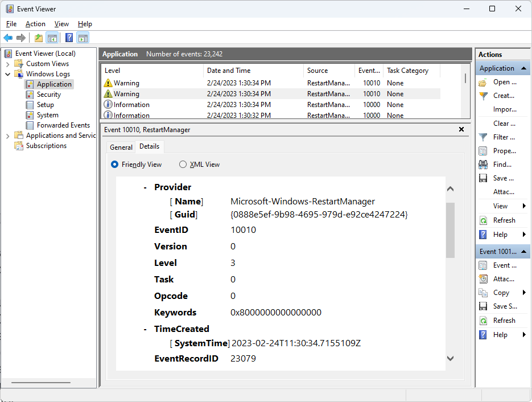The image size is (532, 402).
Task: Select the Information event at 1:30:34 PM
Action: [x=271, y=105]
